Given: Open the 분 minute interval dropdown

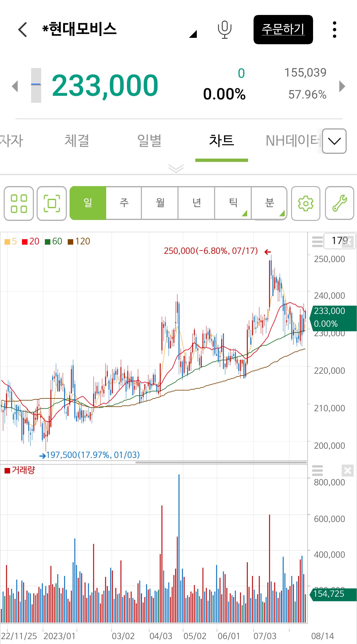Looking at the screenshot, I should [x=269, y=203].
